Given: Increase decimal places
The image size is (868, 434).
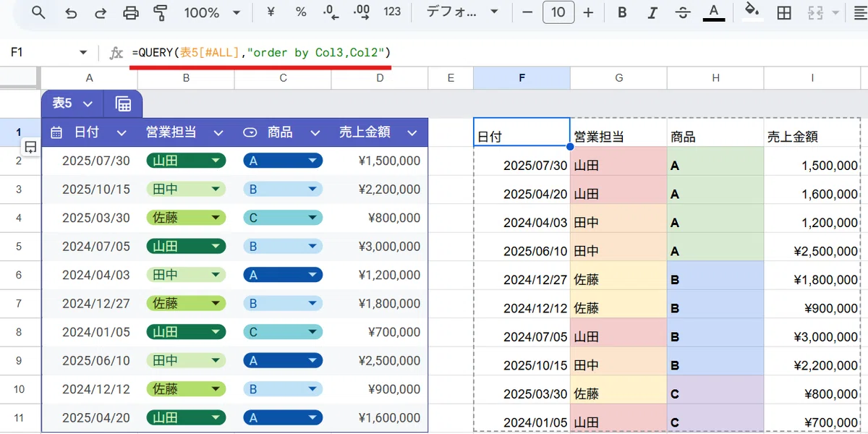Looking at the screenshot, I should click(x=362, y=12).
